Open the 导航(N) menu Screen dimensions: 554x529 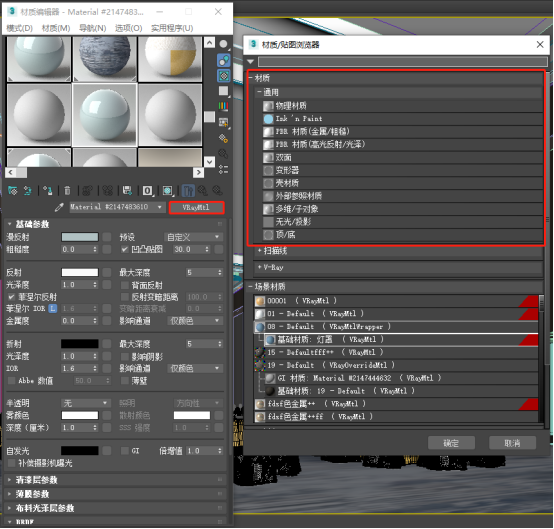pos(93,28)
